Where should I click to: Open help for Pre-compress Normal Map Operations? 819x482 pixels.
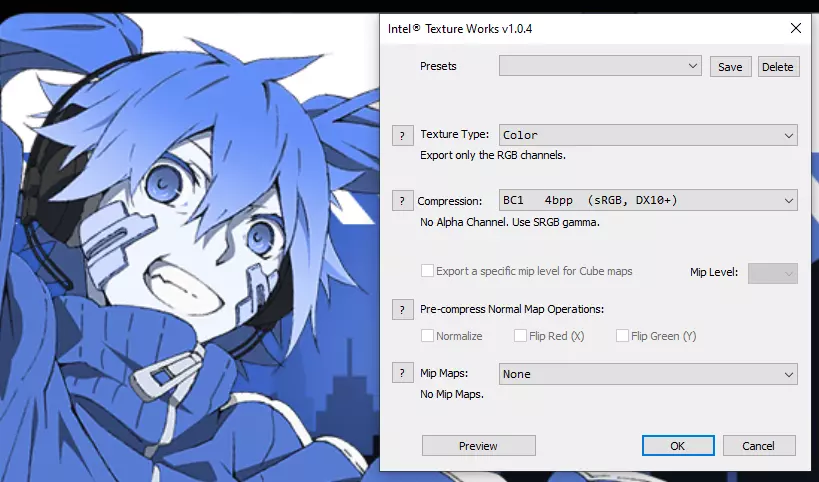[403, 310]
